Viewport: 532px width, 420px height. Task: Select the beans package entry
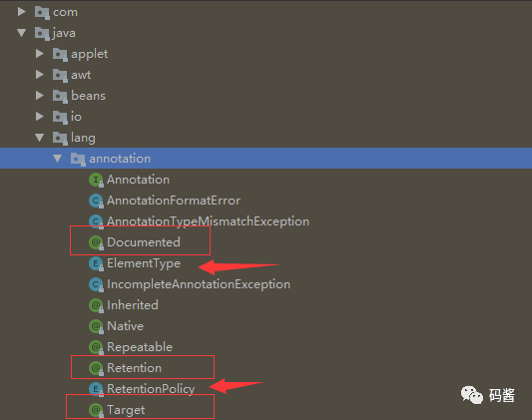click(x=88, y=96)
